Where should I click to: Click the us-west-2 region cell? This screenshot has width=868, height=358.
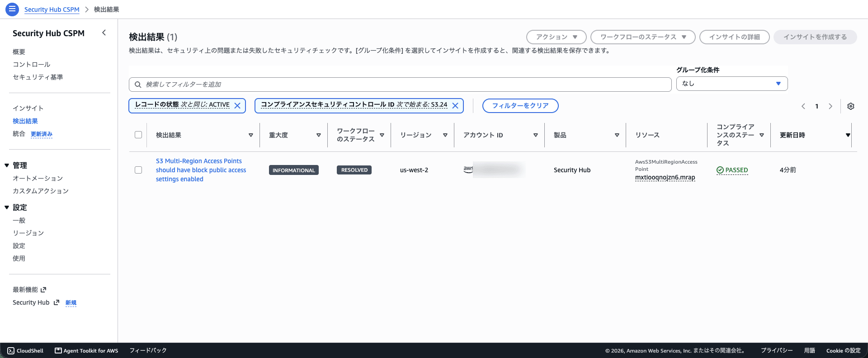coord(414,170)
